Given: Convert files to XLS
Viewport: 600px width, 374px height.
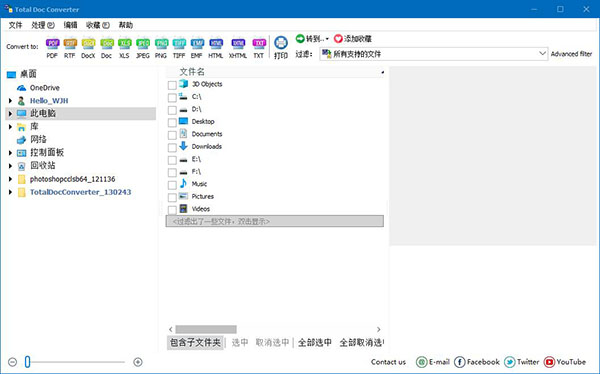Looking at the screenshot, I should (x=124, y=47).
